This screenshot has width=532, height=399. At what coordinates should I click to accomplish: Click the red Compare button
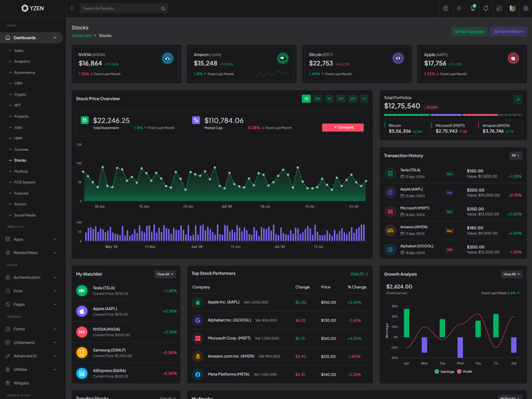pos(342,127)
